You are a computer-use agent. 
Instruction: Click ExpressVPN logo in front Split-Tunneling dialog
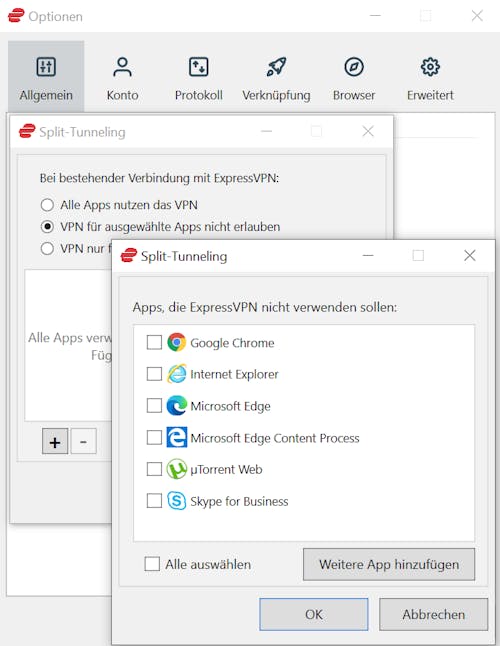coord(129,255)
